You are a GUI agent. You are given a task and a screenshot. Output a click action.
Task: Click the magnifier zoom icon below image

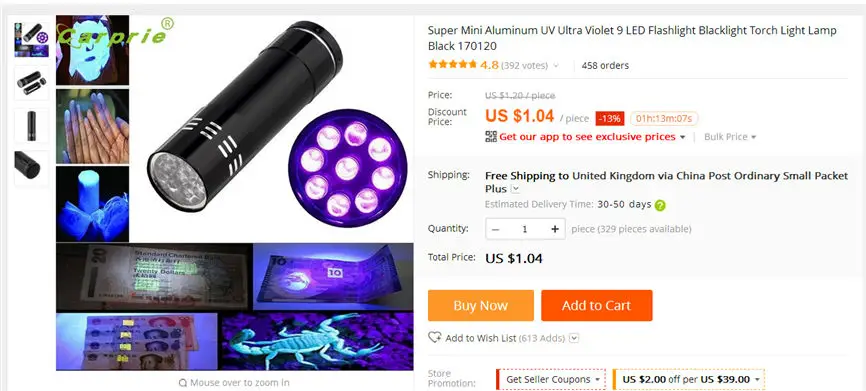[183, 383]
